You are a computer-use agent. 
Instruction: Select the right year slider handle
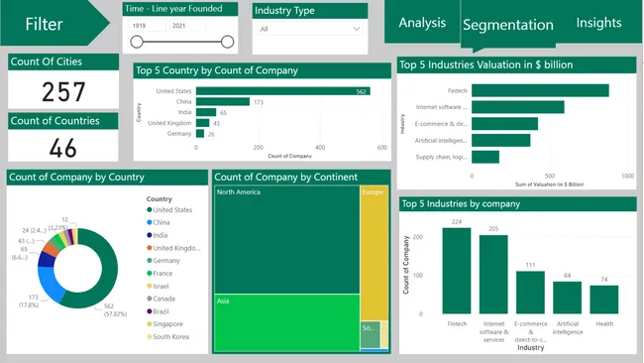pos(227,42)
